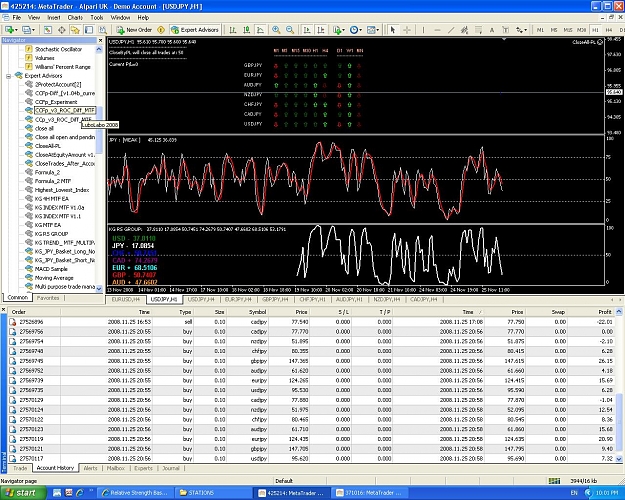Open the View menu
625x500 pixels.
34,18
